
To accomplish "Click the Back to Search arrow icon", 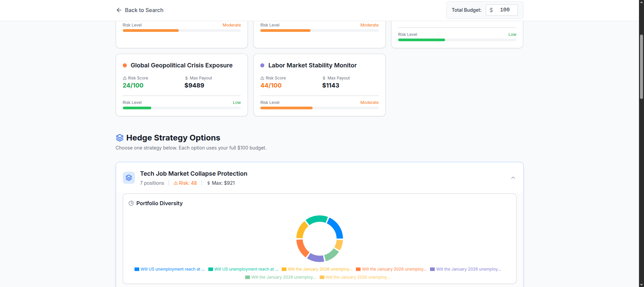I will (x=119, y=10).
